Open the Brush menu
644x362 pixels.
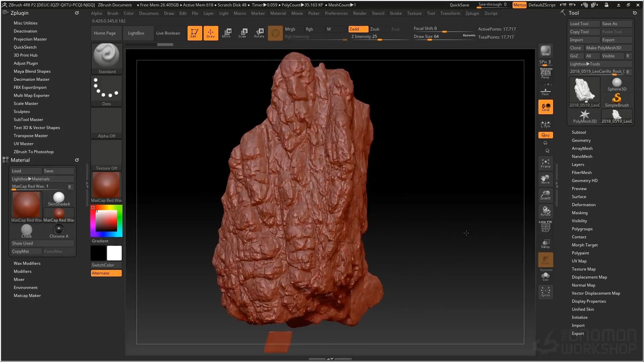(113, 13)
